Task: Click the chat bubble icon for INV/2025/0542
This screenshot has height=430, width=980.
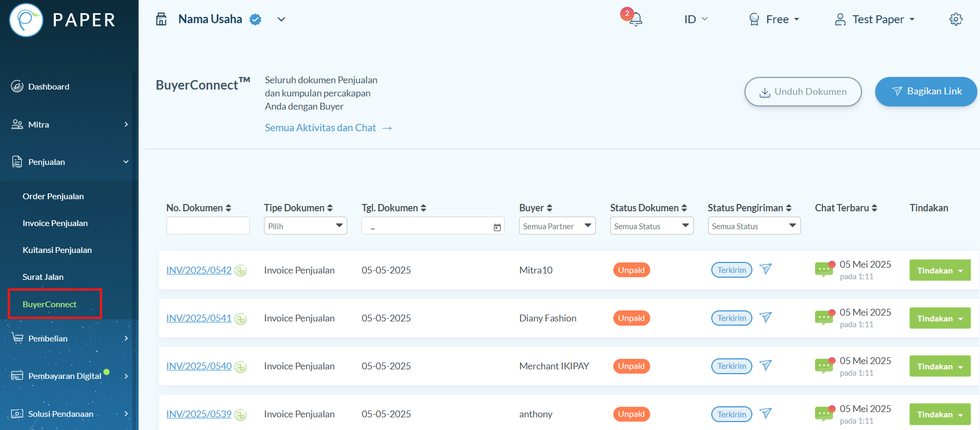Action: coord(824,270)
